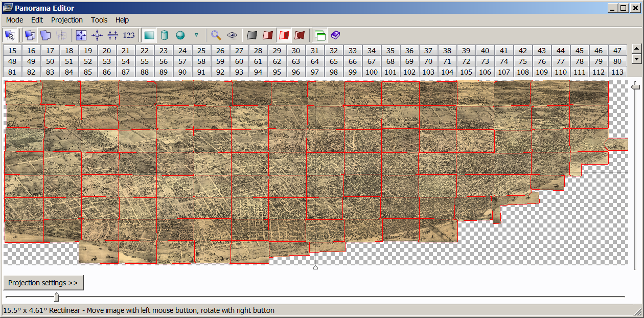Click the horizontal slider handle below Projection settings
Image resolution: width=644 pixels, height=318 pixels.
[56, 297]
